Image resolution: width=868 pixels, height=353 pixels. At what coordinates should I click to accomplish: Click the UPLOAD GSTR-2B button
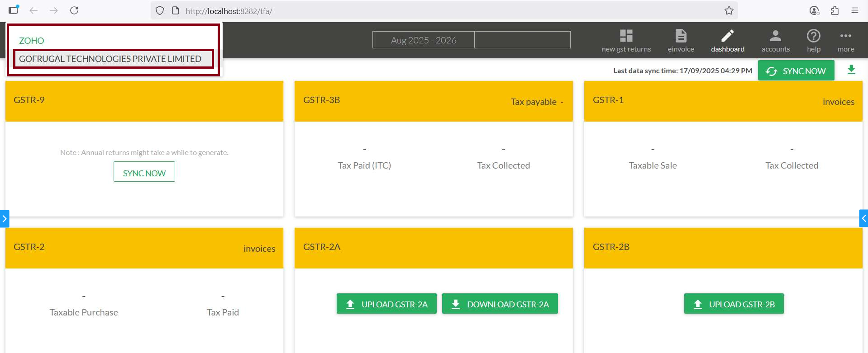click(734, 304)
